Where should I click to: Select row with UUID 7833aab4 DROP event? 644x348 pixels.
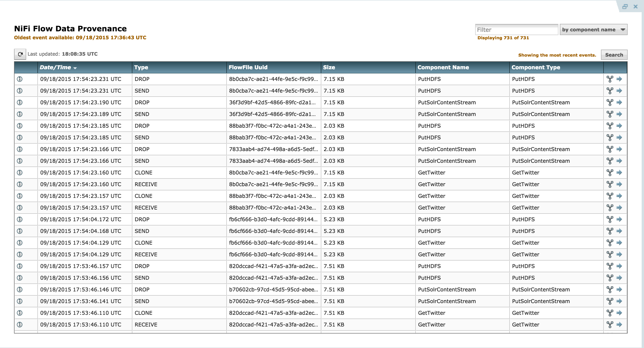(x=273, y=149)
